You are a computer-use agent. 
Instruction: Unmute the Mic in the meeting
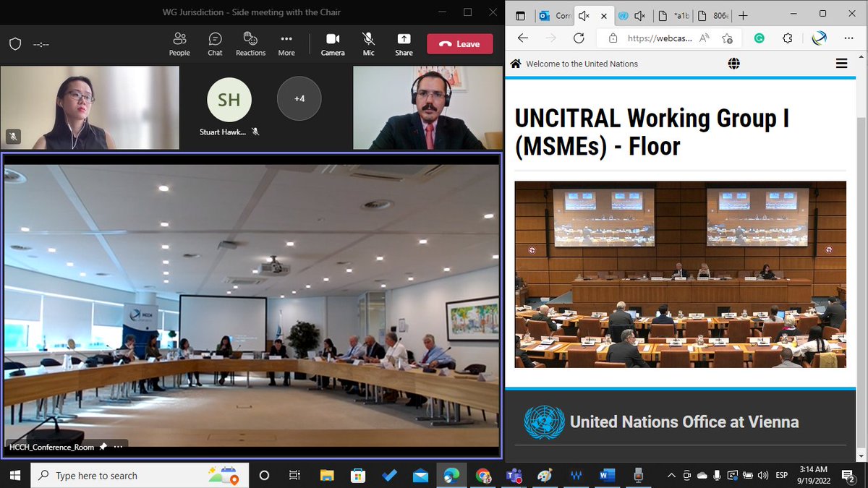[369, 43]
